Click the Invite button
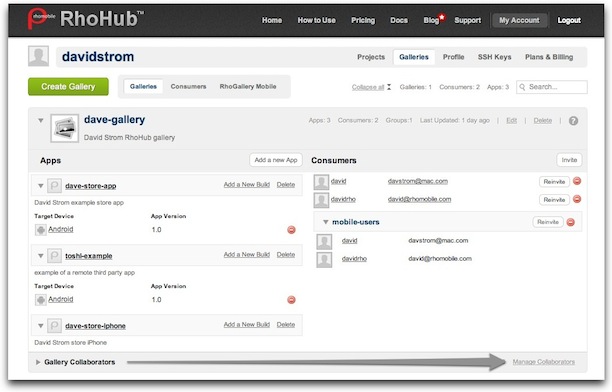 569,160
